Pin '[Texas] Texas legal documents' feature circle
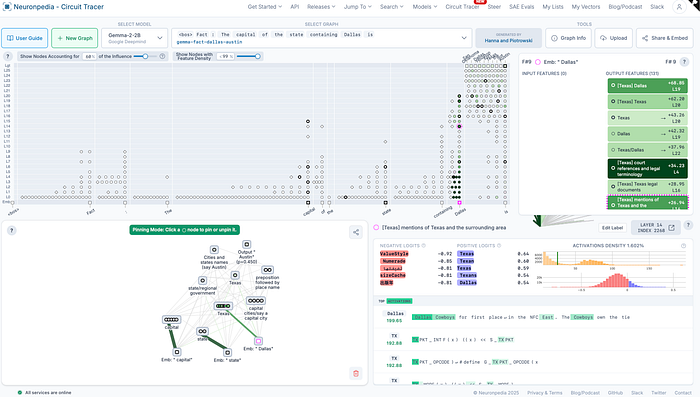This screenshot has height=397, width=700. click(x=613, y=187)
